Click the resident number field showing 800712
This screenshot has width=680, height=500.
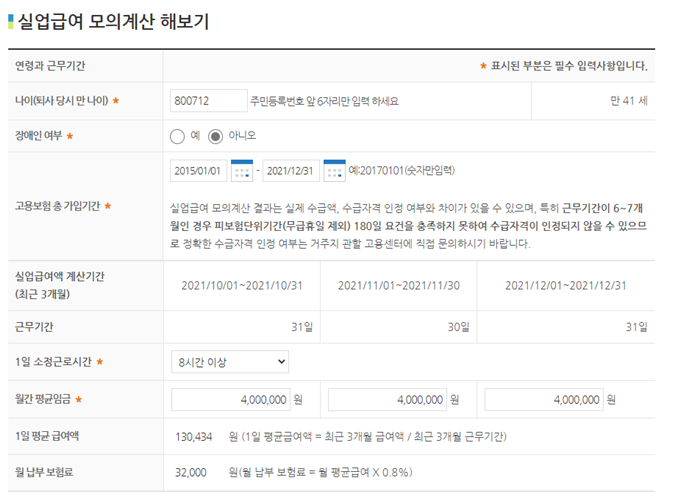point(209,101)
